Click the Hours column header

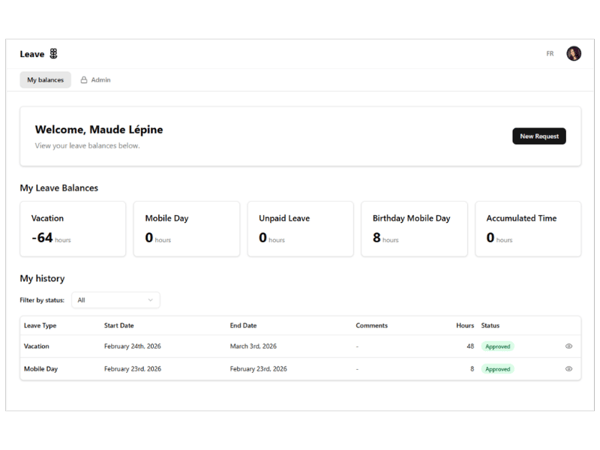465,325
